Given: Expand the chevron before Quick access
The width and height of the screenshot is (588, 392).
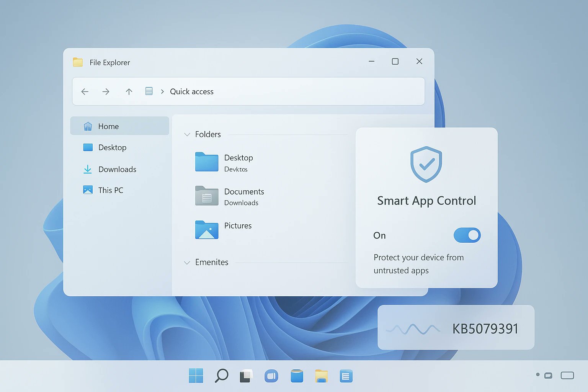Looking at the screenshot, I should [162, 91].
